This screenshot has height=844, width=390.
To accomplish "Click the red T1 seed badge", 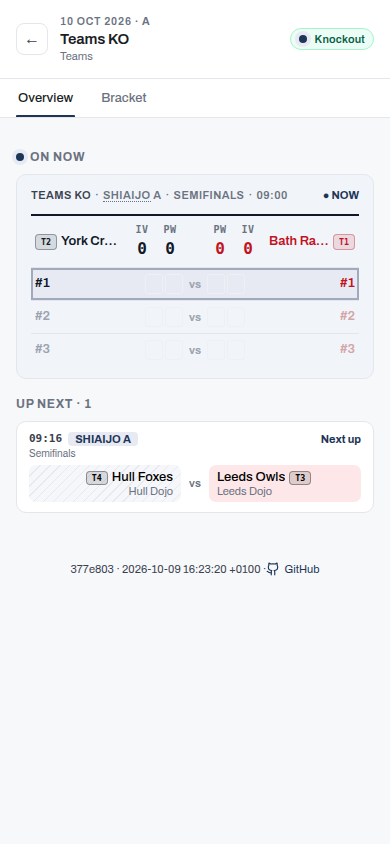I will pyautogui.click(x=344, y=242).
